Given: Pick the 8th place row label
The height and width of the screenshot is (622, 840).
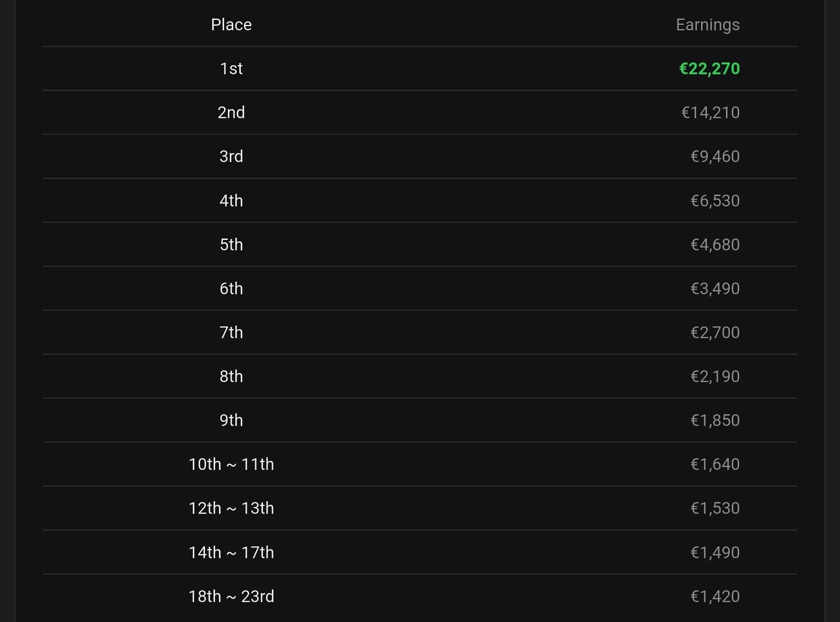Looking at the screenshot, I should (231, 376).
